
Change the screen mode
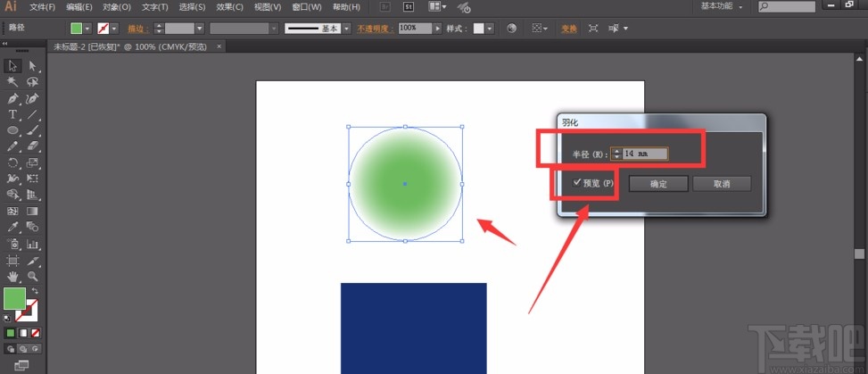coord(21,365)
